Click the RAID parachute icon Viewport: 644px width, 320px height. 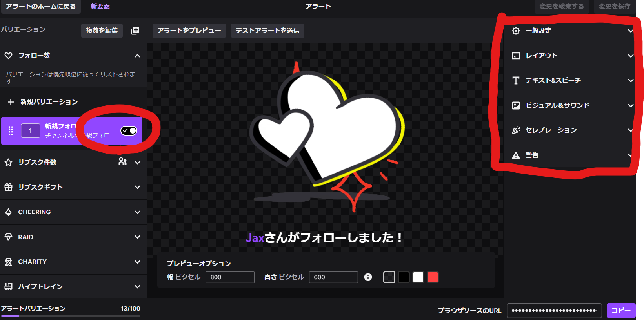coord(9,237)
